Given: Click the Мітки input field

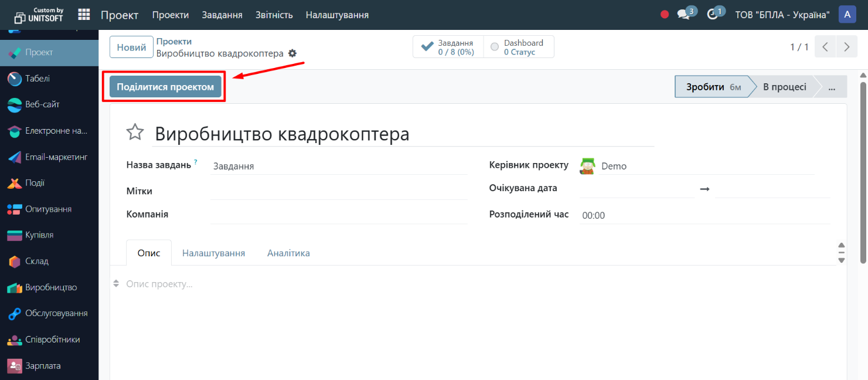Looking at the screenshot, I should pyautogui.click(x=339, y=192).
